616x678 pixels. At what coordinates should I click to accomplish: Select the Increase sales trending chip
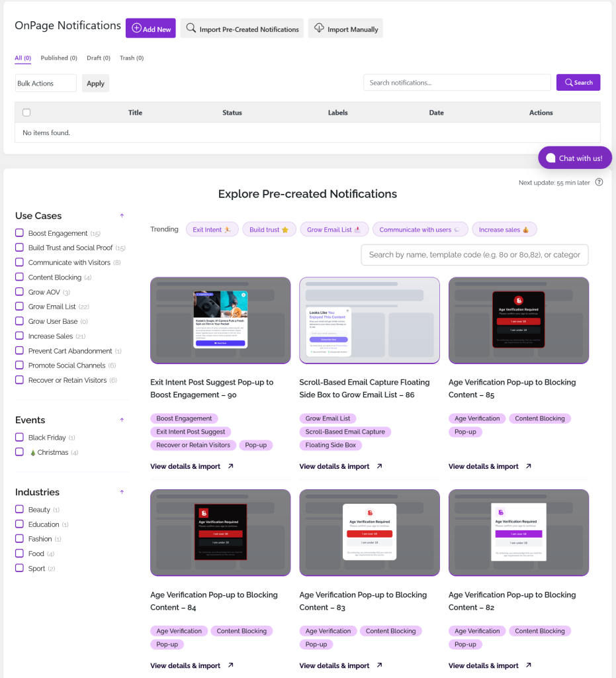504,230
